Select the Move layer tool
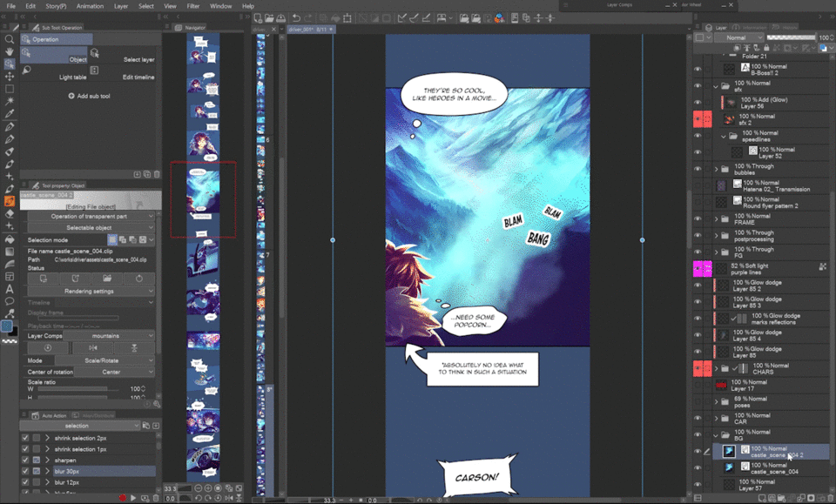The width and height of the screenshot is (836, 504). pos(9,77)
